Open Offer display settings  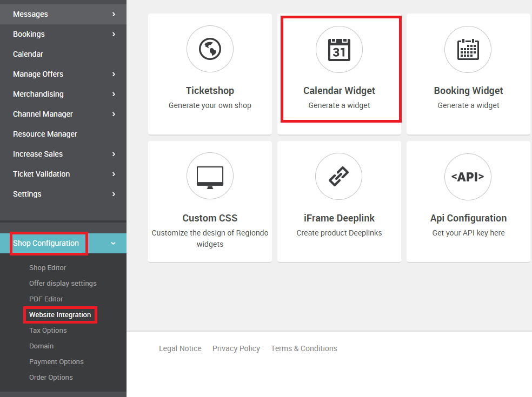pos(63,284)
